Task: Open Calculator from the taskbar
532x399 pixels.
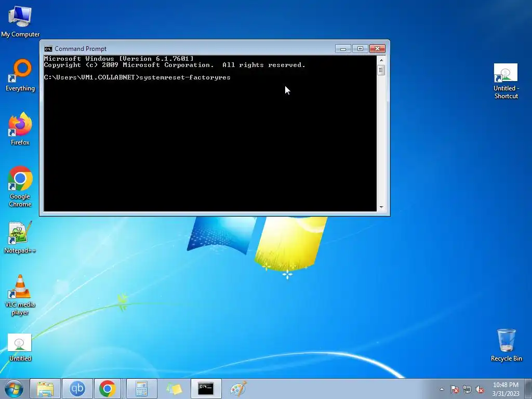Action: 141,389
